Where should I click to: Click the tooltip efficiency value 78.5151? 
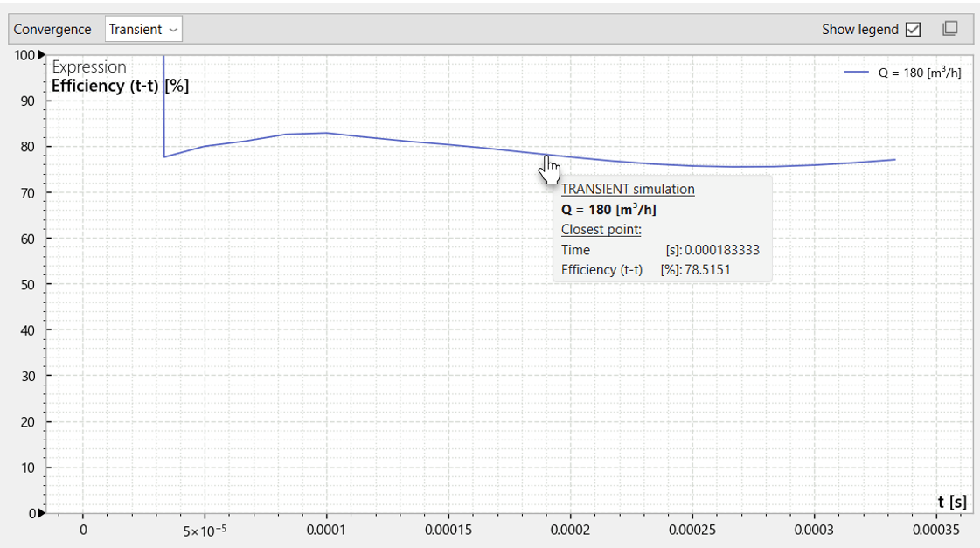(x=707, y=270)
